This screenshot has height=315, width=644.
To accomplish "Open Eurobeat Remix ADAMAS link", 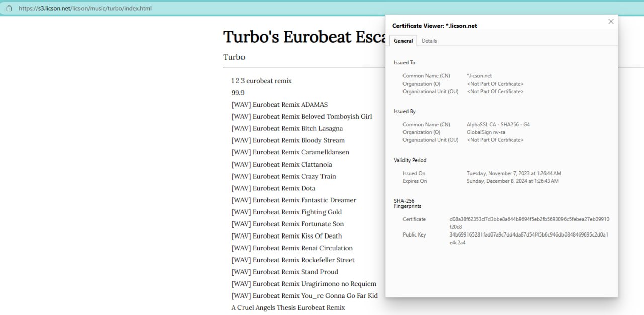I will tap(279, 105).
